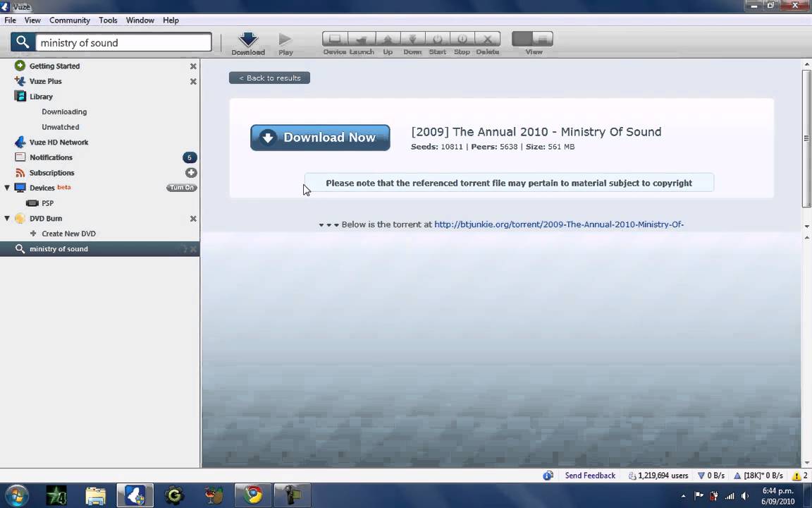Open the Window menu
The height and width of the screenshot is (508, 812).
pos(140,20)
